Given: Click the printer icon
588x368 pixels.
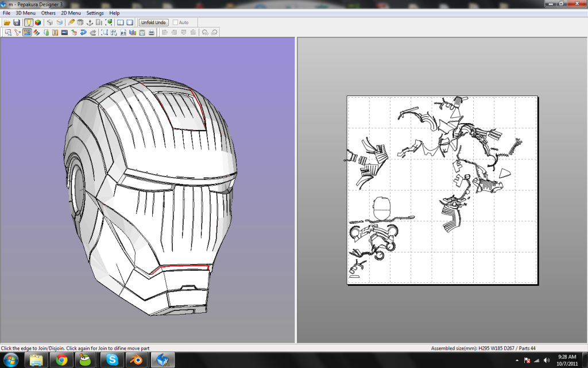Looking at the screenshot, I should pyautogui.click(x=152, y=32).
